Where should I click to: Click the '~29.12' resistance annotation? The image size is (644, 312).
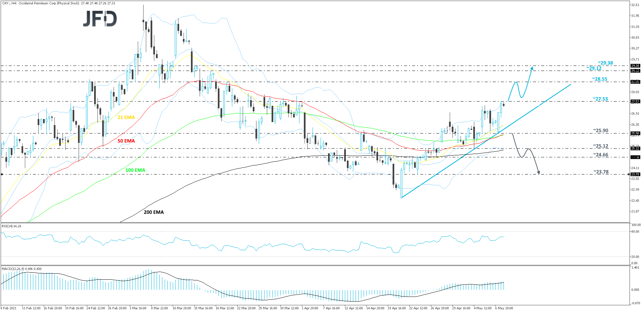tap(594, 68)
